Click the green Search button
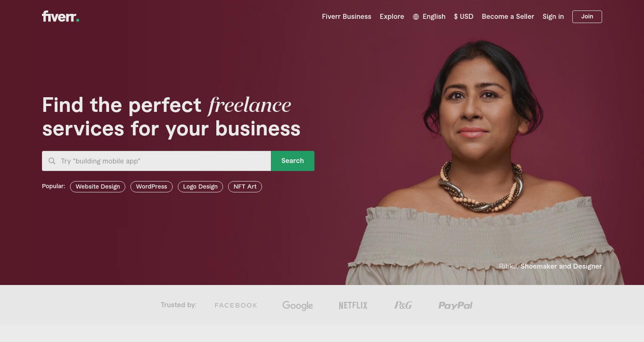Image resolution: width=644 pixels, height=342 pixels. pos(293,161)
